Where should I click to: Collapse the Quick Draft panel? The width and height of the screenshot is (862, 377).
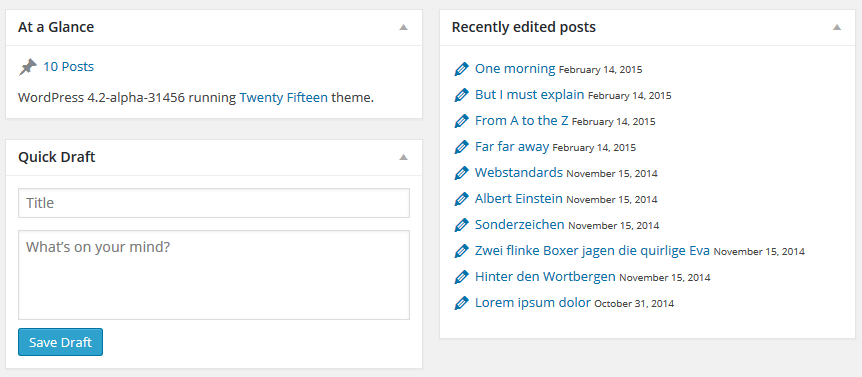(x=404, y=157)
